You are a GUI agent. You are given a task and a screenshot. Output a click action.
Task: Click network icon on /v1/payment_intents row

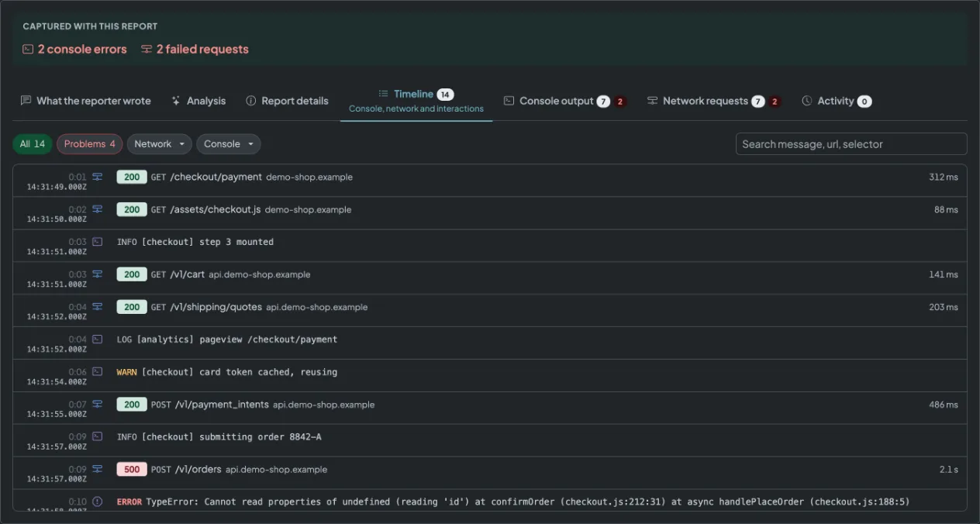click(x=98, y=405)
